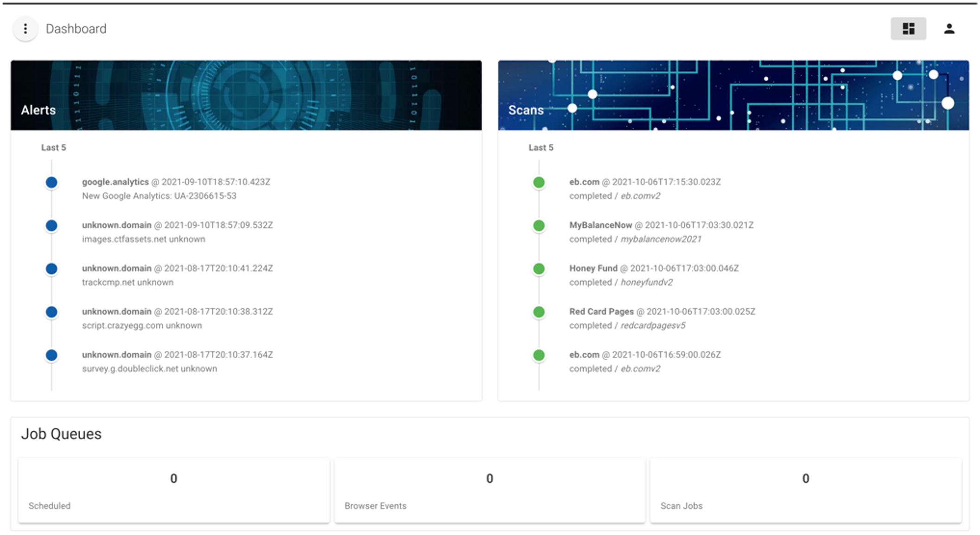980x535 pixels.
Task: Click blue marker for google.analytics alert
Action: (51, 182)
